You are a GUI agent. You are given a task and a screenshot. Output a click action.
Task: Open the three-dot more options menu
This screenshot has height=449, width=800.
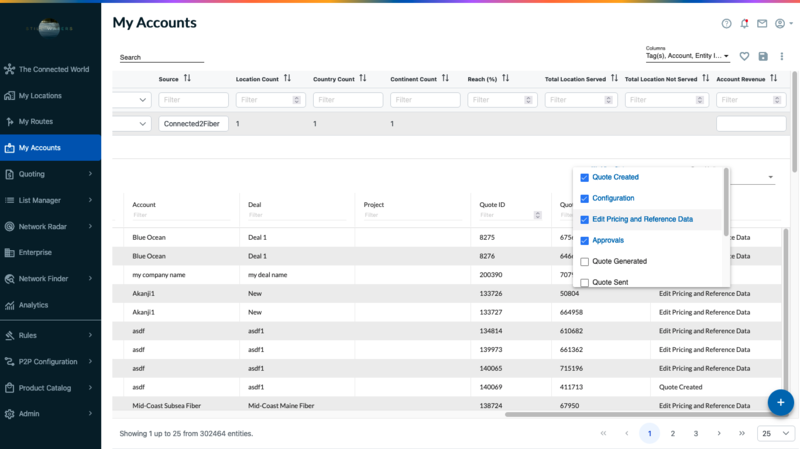pyautogui.click(x=782, y=57)
